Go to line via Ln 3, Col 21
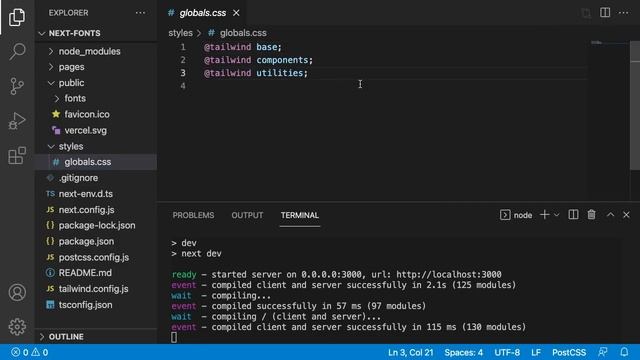The height and width of the screenshot is (360, 640). point(411,352)
